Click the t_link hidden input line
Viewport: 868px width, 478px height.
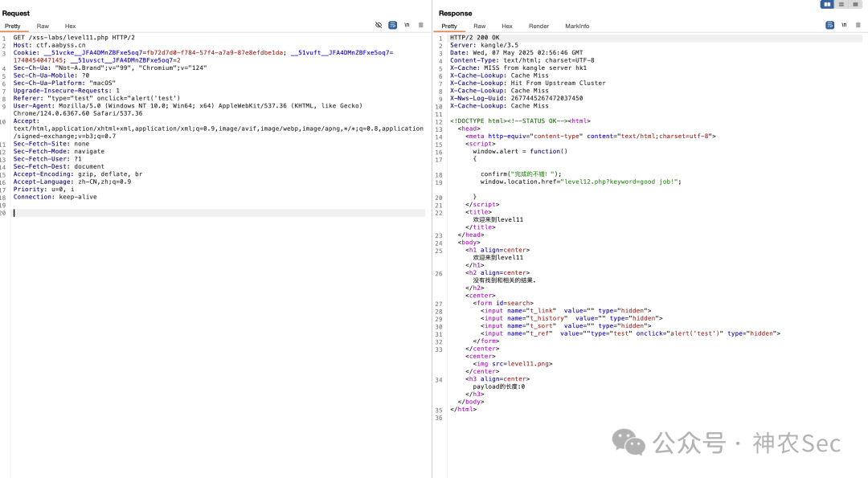coord(566,310)
